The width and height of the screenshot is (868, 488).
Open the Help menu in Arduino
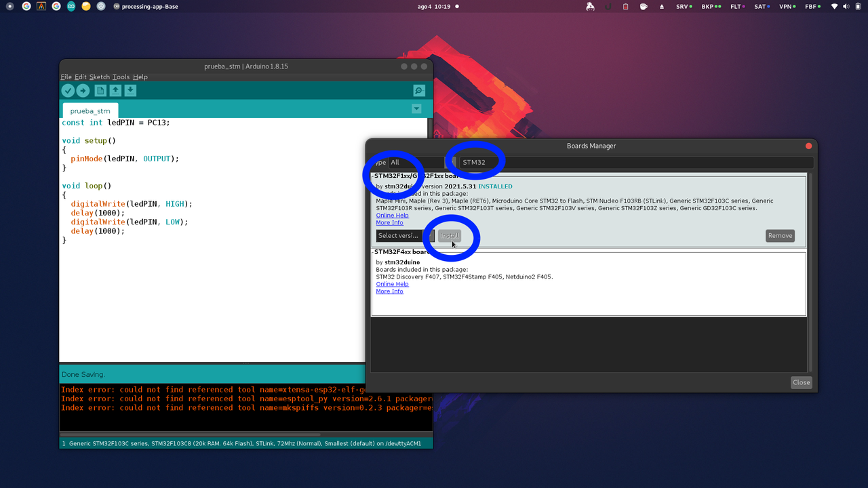click(140, 77)
